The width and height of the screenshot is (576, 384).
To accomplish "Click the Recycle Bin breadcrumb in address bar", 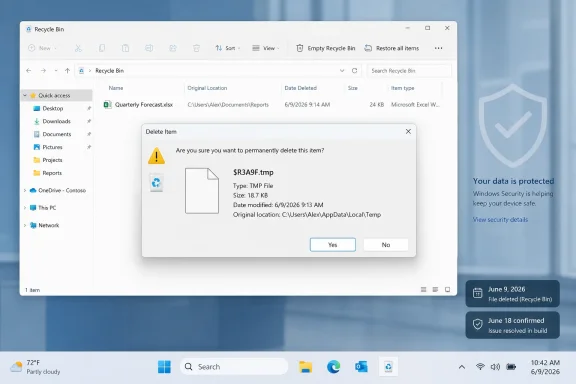I will [x=109, y=71].
